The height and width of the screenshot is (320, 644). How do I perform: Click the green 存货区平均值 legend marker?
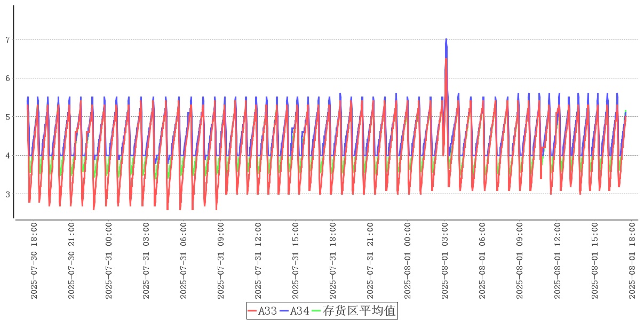coord(316,310)
